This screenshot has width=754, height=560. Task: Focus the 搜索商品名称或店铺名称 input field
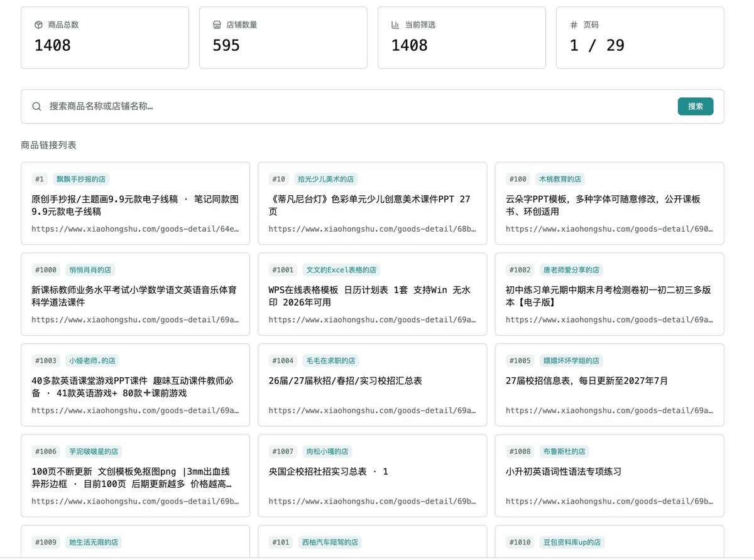359,107
